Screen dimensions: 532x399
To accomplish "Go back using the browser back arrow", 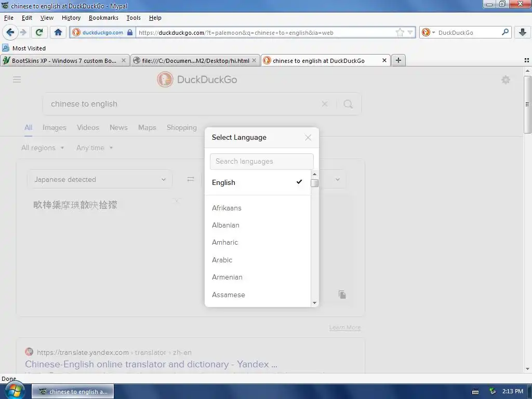I will pos(10,32).
